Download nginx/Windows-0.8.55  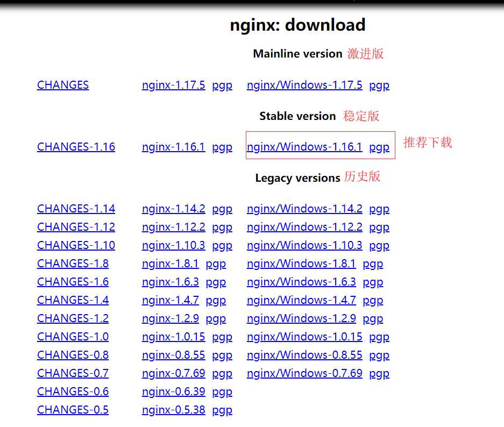304,355
